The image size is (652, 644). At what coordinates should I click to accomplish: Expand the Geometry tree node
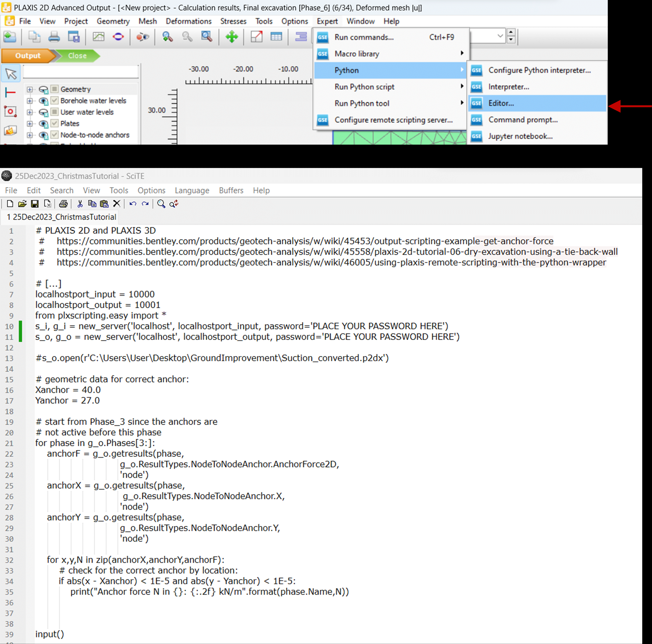30,89
